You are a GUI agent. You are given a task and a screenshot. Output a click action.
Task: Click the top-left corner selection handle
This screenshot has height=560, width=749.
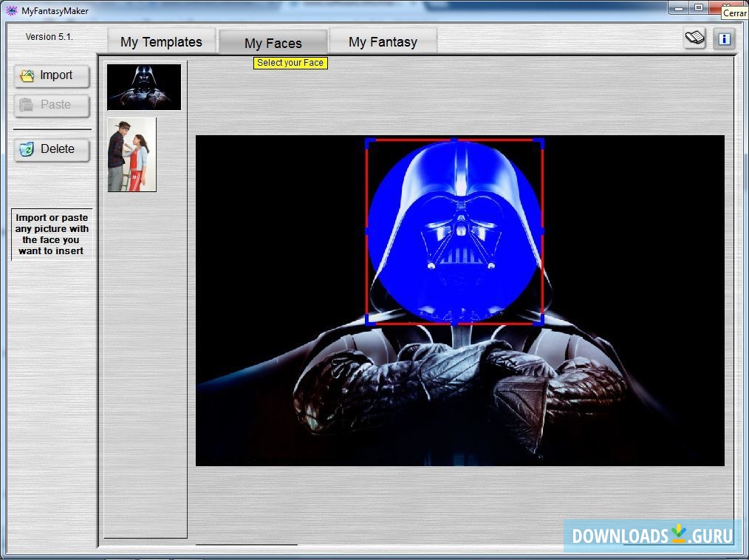[369, 141]
